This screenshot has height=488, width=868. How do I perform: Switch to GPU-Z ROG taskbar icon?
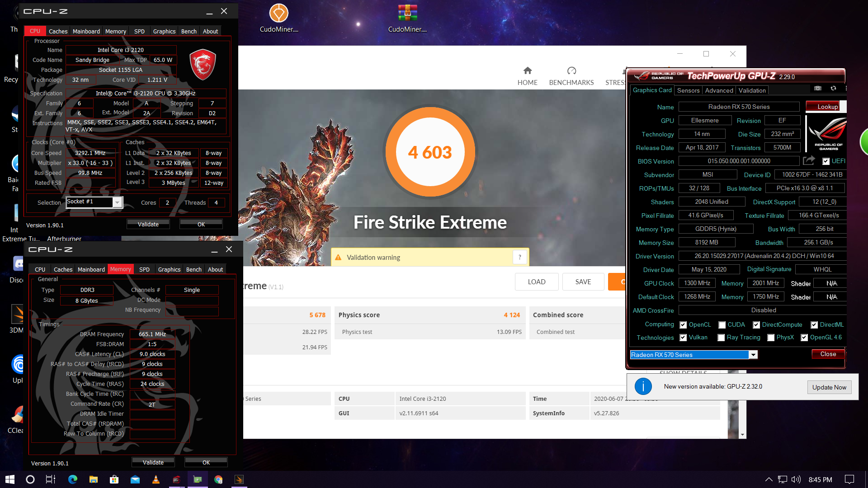[x=177, y=479]
